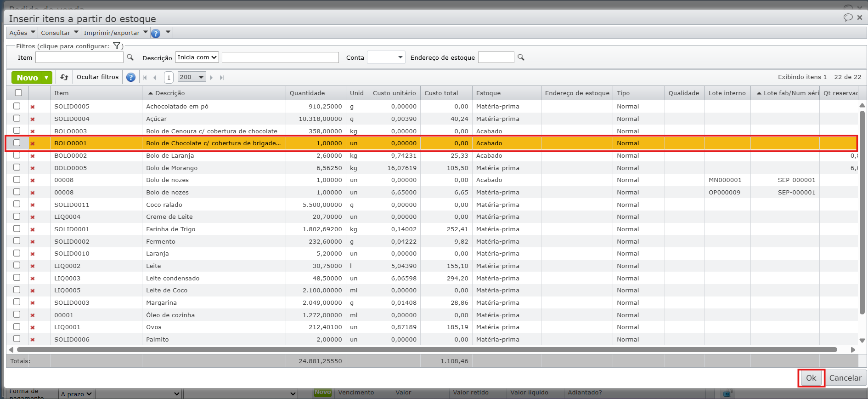Open the Consultar menu
The height and width of the screenshot is (399, 868).
click(x=60, y=33)
